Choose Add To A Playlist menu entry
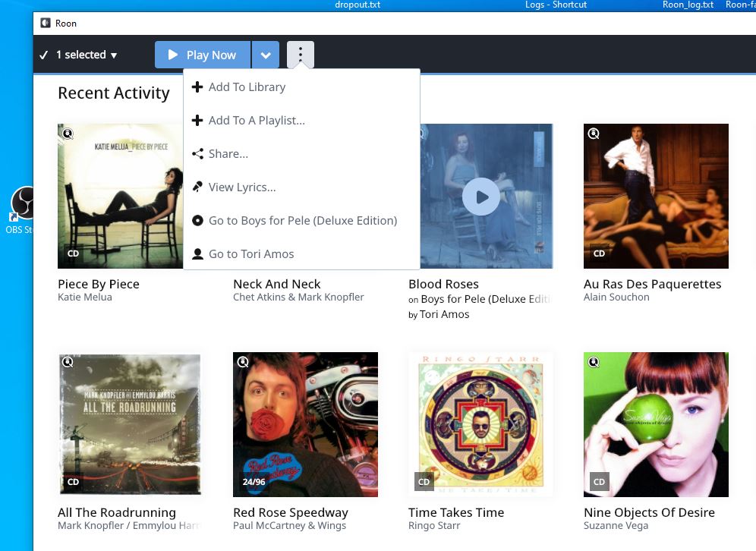This screenshot has height=551, width=756. (x=302, y=121)
